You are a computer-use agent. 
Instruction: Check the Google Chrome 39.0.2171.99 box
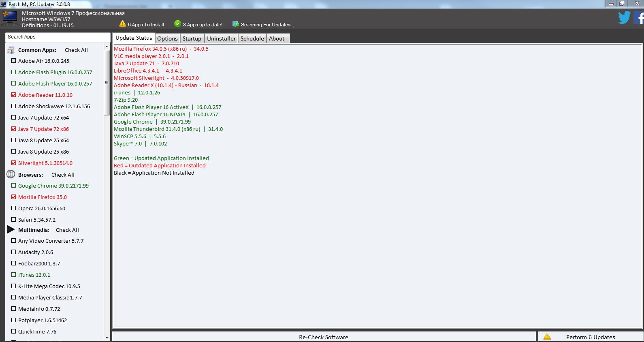click(14, 186)
